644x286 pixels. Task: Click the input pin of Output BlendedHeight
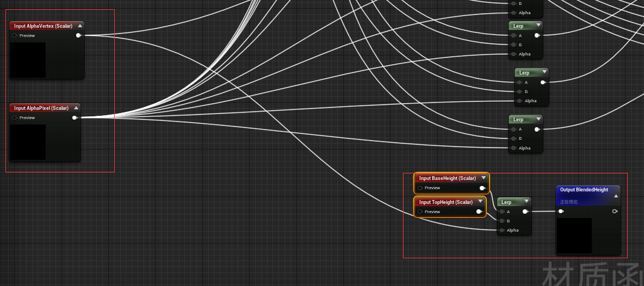tap(561, 212)
